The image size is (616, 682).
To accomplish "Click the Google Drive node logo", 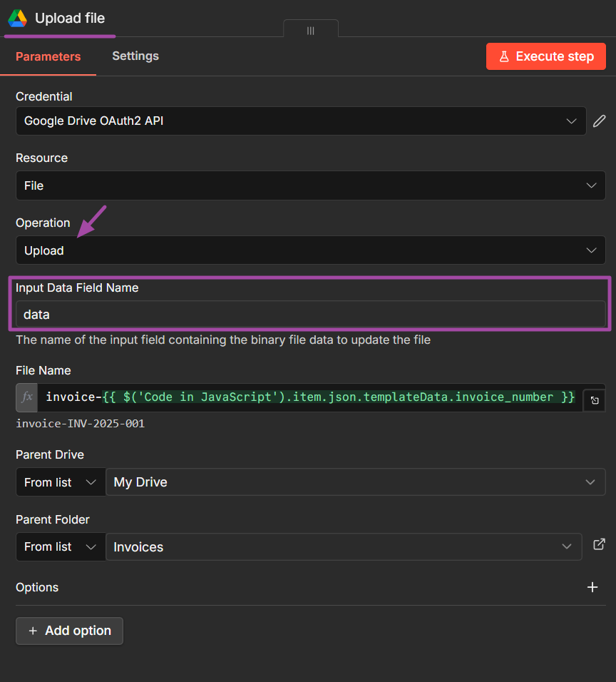I will (18, 19).
